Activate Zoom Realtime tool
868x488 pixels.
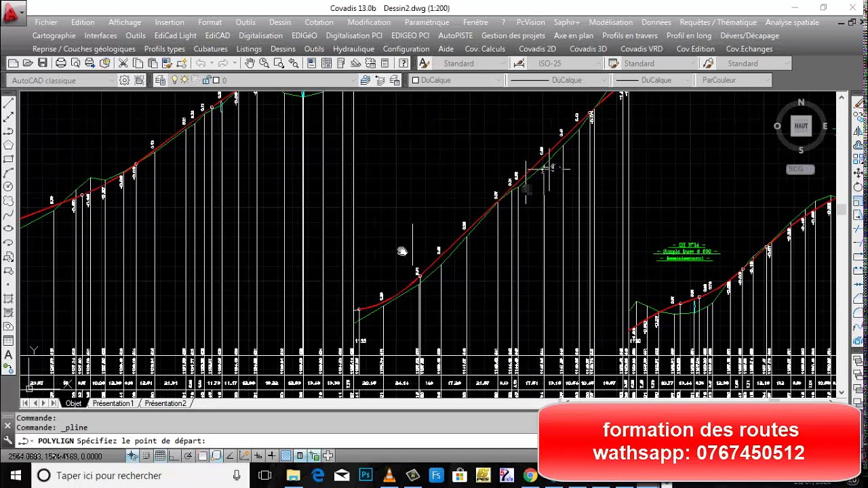coord(264,63)
